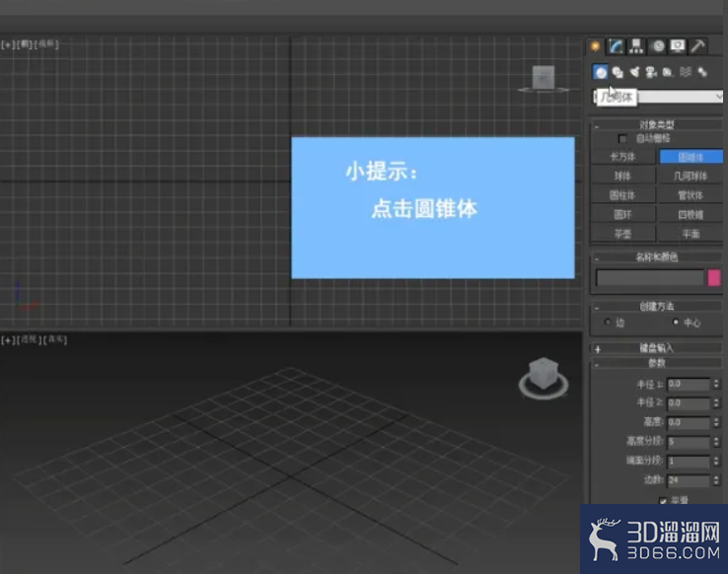Image resolution: width=728 pixels, height=574 pixels.
Task: Open the [透视] view label menu
Action: pyautogui.click(x=28, y=340)
